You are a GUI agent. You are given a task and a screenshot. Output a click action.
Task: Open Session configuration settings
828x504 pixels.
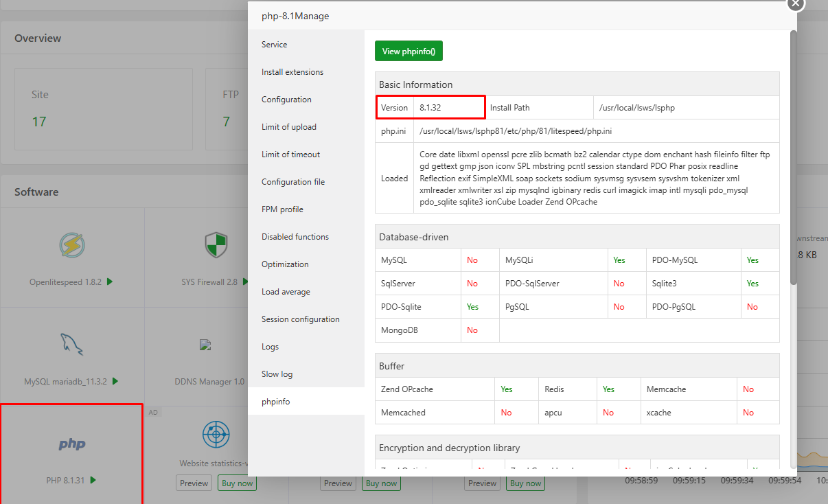(301, 319)
